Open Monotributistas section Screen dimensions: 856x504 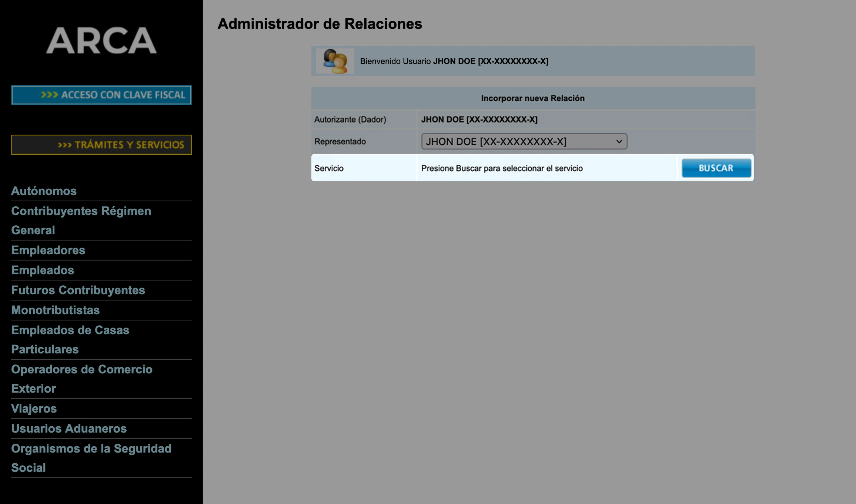coord(55,310)
